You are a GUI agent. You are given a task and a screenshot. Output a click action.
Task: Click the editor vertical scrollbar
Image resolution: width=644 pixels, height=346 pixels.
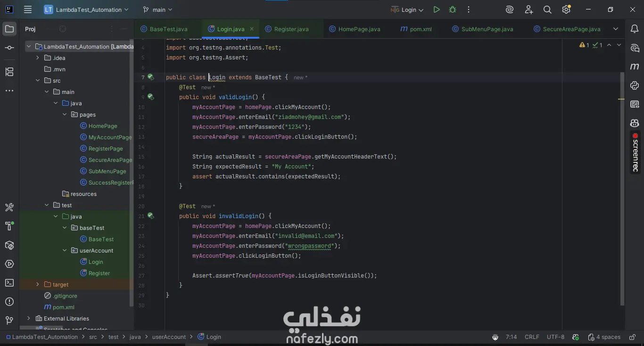622,189
